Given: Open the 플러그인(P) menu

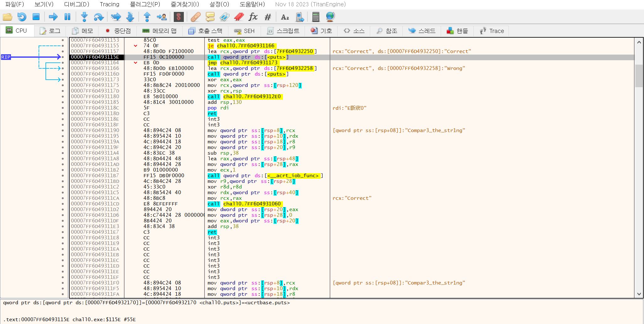Looking at the screenshot, I should tap(145, 4).
